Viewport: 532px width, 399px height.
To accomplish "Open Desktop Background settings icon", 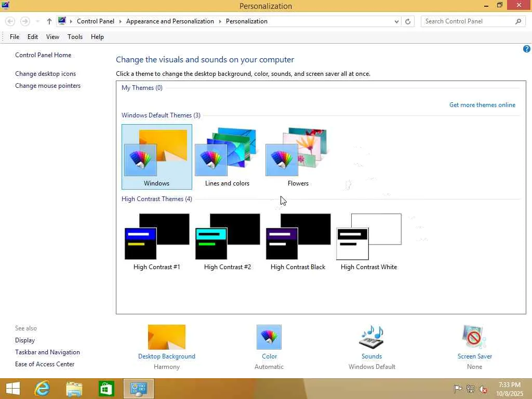I will coord(167,337).
